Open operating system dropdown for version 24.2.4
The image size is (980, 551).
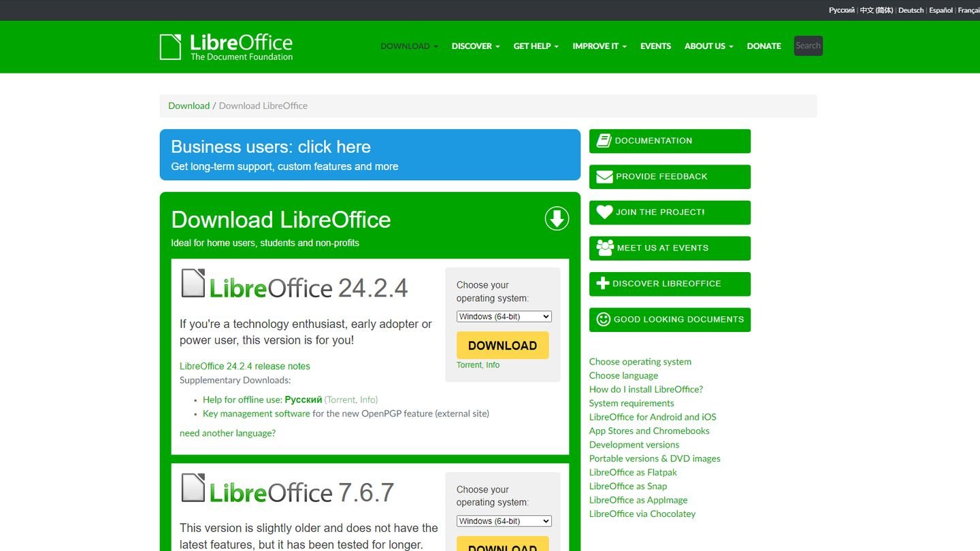[504, 316]
